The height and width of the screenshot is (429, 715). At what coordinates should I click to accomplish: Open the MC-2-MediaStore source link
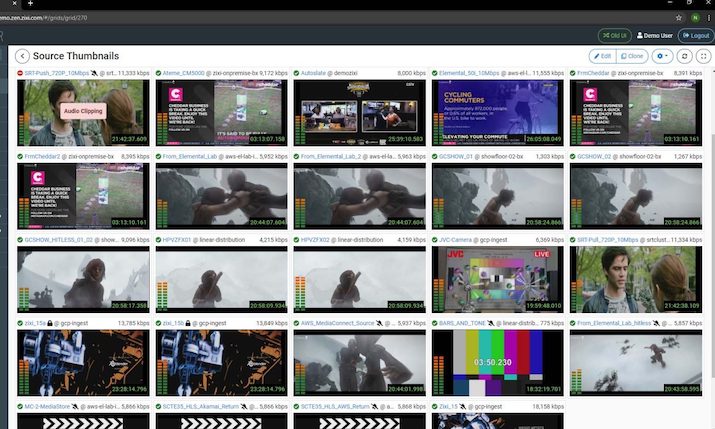pos(47,407)
